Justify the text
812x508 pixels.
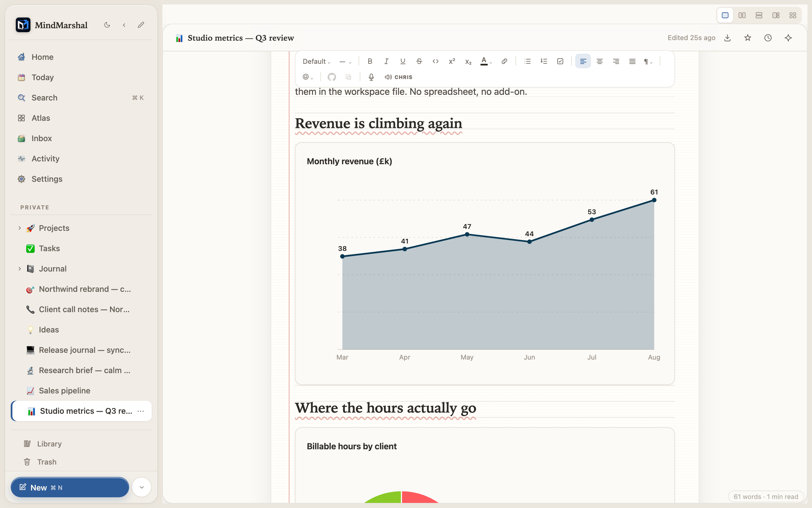(x=632, y=62)
